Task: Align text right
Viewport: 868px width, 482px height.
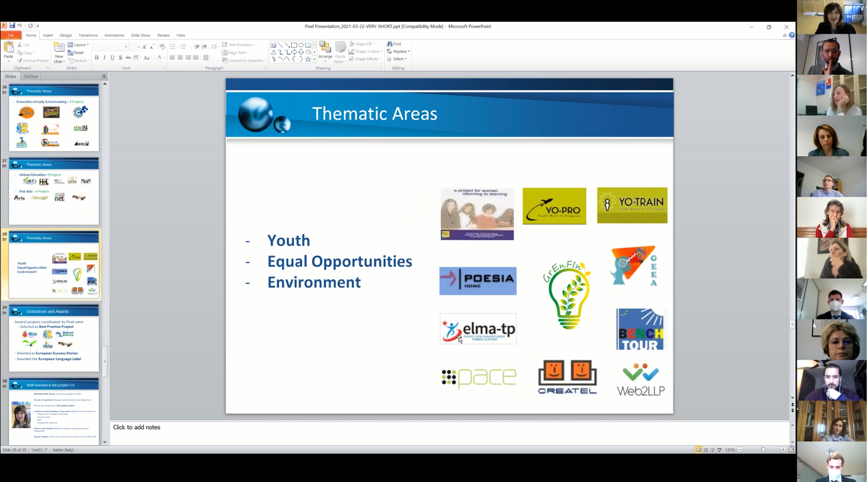Action: pyautogui.click(x=187, y=58)
